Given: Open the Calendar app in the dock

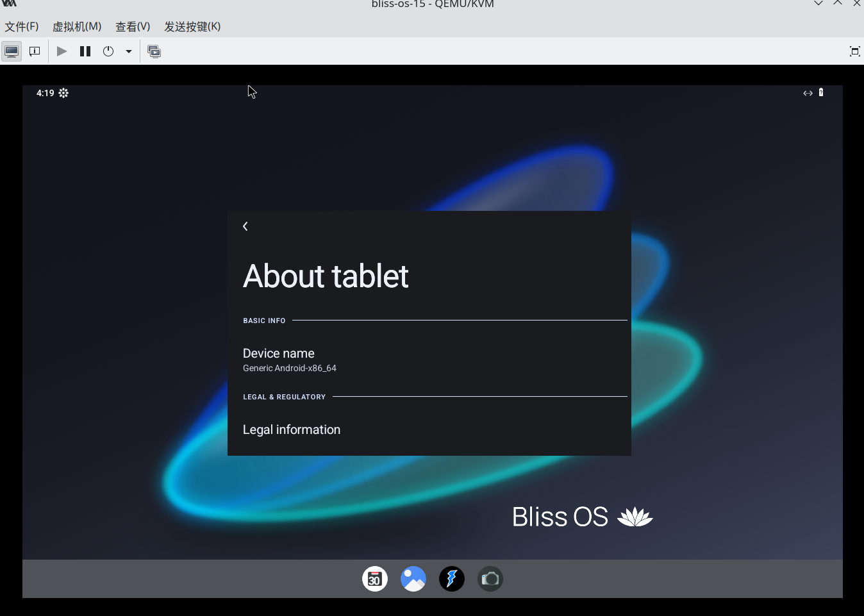Looking at the screenshot, I should point(375,579).
